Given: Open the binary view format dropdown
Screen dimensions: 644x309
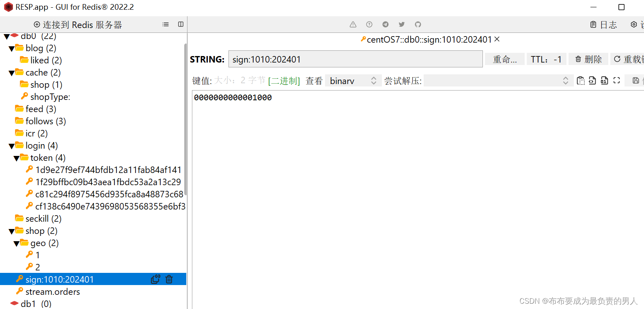Looking at the screenshot, I should tap(353, 81).
